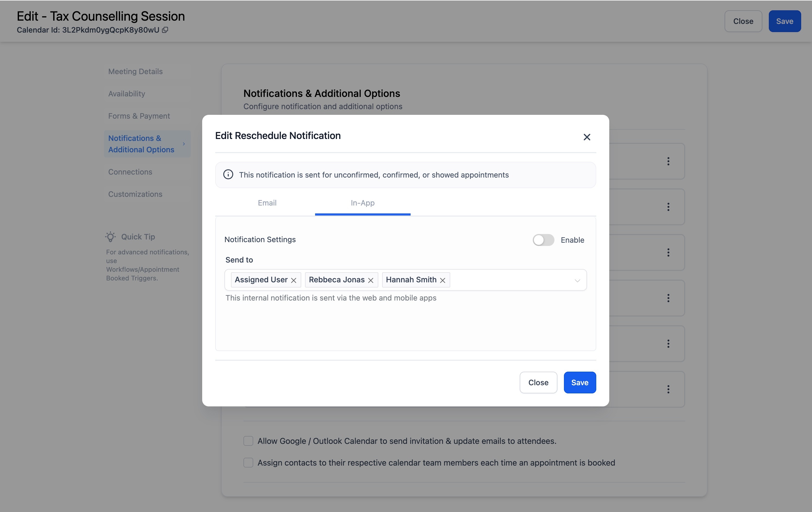This screenshot has height=512, width=812.
Task: Click the dialog's Close button
Action: click(x=538, y=383)
